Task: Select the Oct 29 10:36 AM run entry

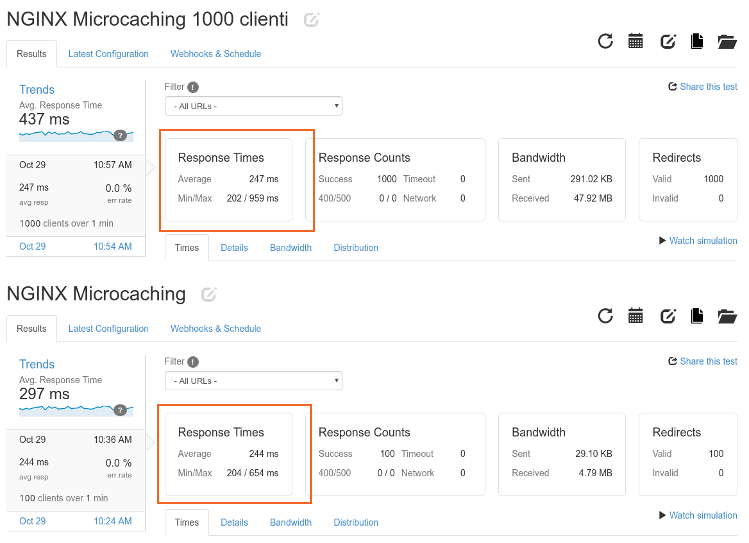Action: [75, 470]
